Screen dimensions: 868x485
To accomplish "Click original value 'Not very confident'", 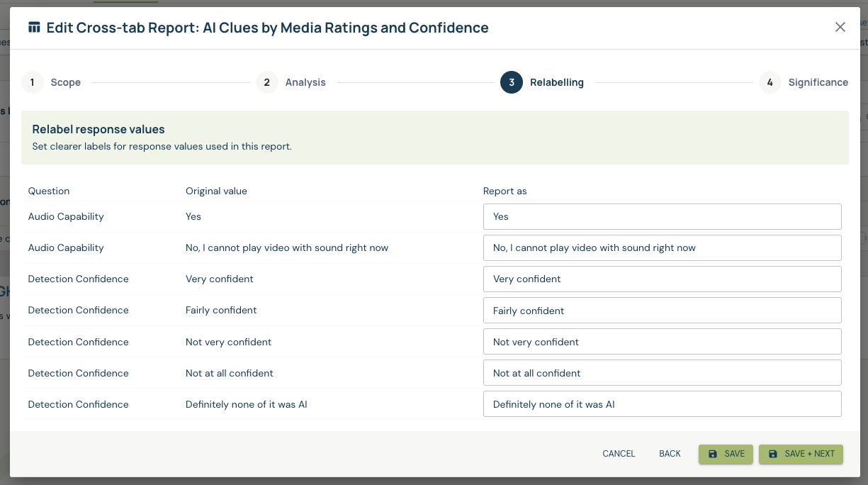I will point(228,342).
